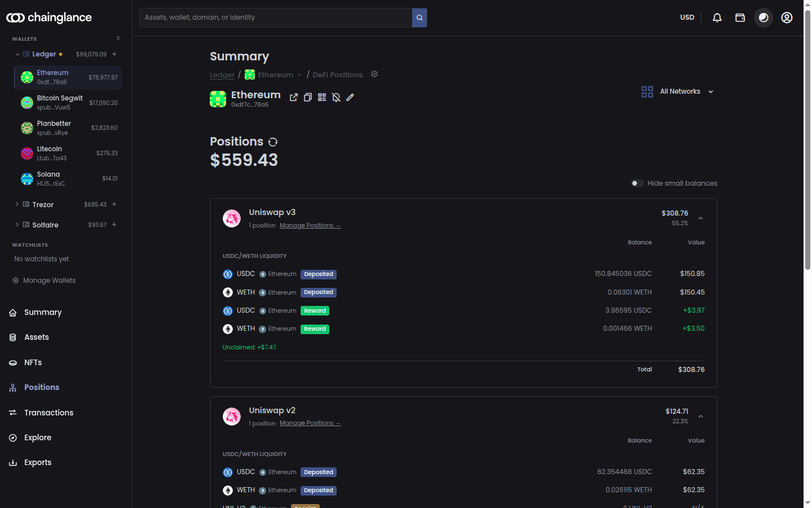
Task: Click Manage Wallets
Action: [44, 281]
